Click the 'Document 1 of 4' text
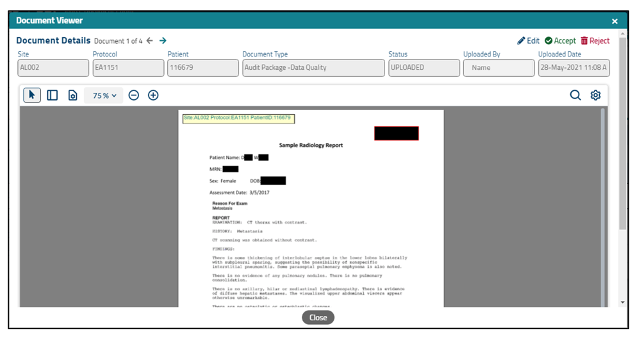This screenshot has width=644, height=344. [x=119, y=41]
